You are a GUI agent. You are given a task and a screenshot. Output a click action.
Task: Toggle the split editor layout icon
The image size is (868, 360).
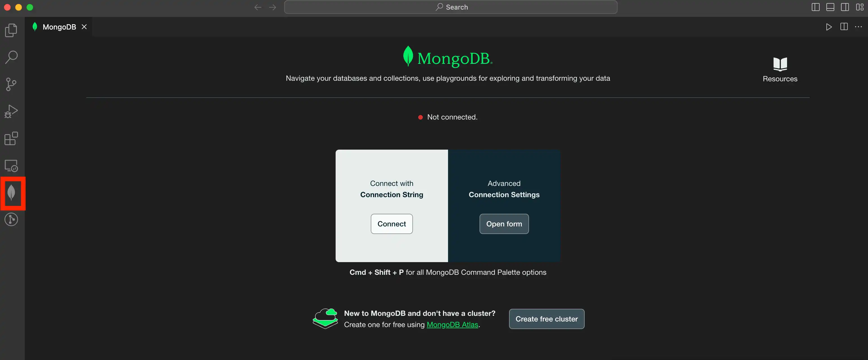click(844, 26)
